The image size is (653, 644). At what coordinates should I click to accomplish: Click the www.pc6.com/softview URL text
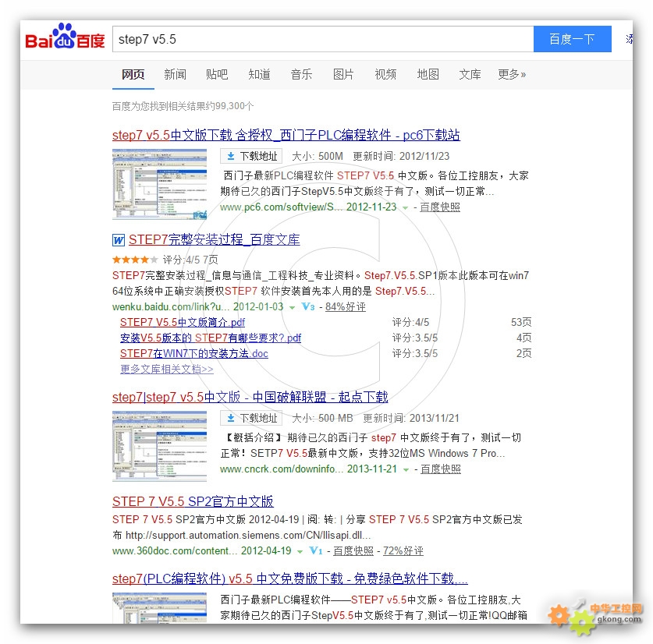point(281,207)
